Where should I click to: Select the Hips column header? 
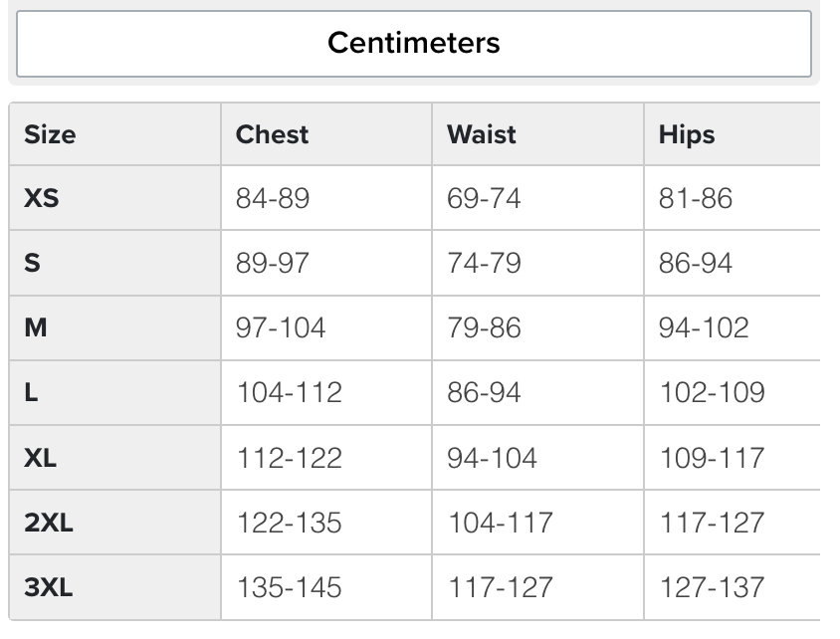(687, 134)
